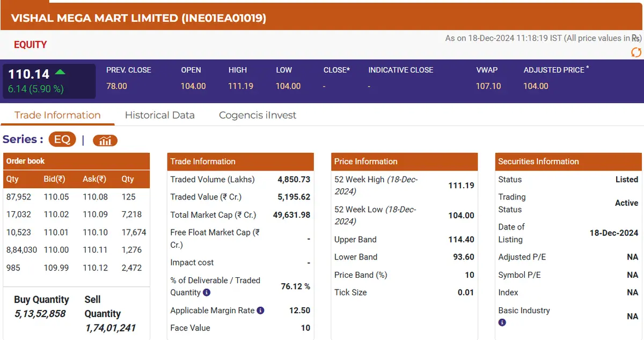644x340 pixels.
Task: Click the Impact cost label
Action: point(192,263)
